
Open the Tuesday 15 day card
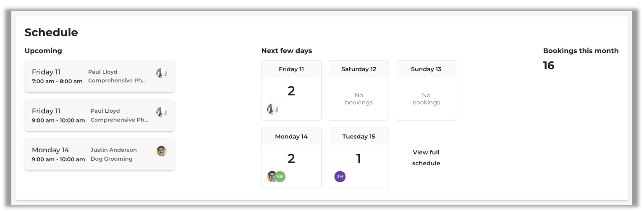coord(359,158)
